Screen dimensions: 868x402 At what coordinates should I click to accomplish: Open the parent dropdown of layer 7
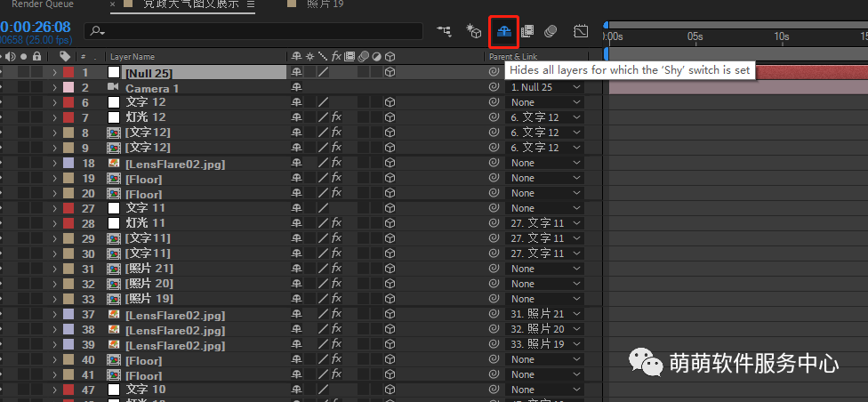pyautogui.click(x=545, y=117)
